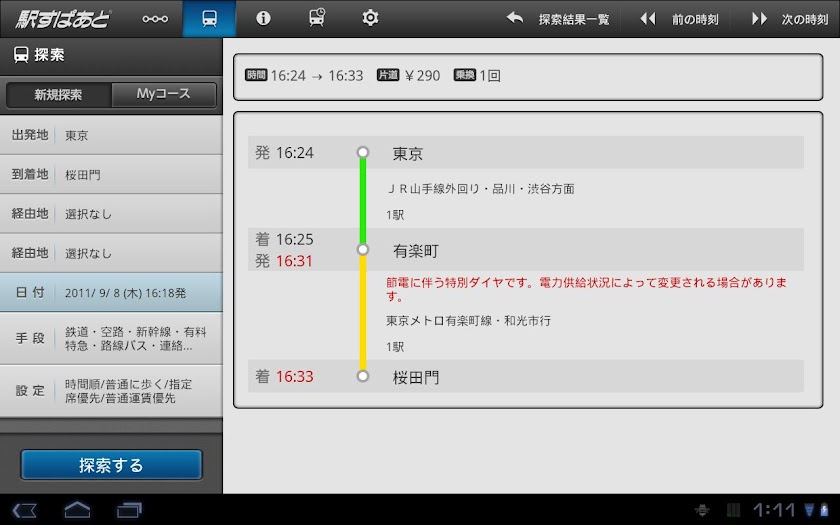Image resolution: width=840 pixels, height=525 pixels.
Task: Select 桜田門 arrival station row
Action: point(526,376)
